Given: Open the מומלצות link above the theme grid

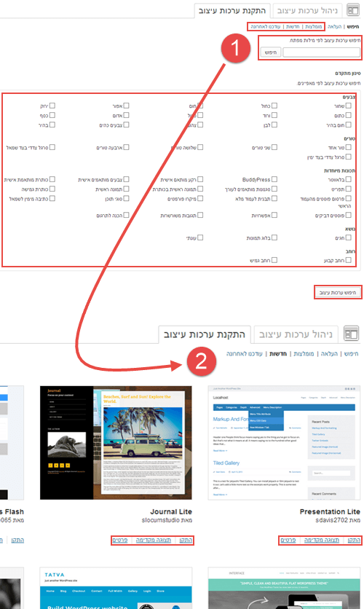Looking at the screenshot, I should [304, 353].
